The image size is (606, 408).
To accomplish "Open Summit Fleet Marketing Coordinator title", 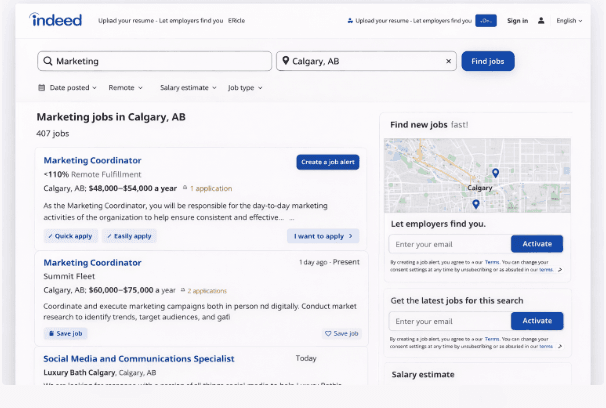I will point(92,263).
